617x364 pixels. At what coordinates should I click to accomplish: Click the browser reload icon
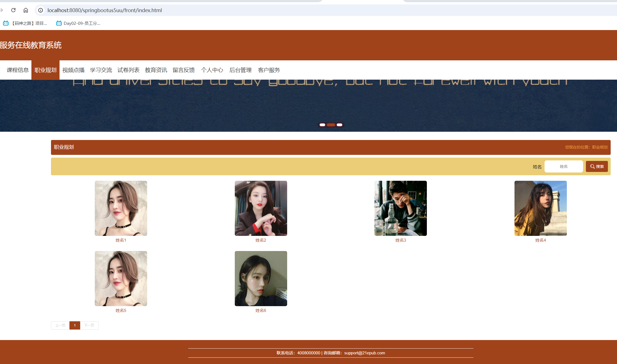(x=13, y=10)
